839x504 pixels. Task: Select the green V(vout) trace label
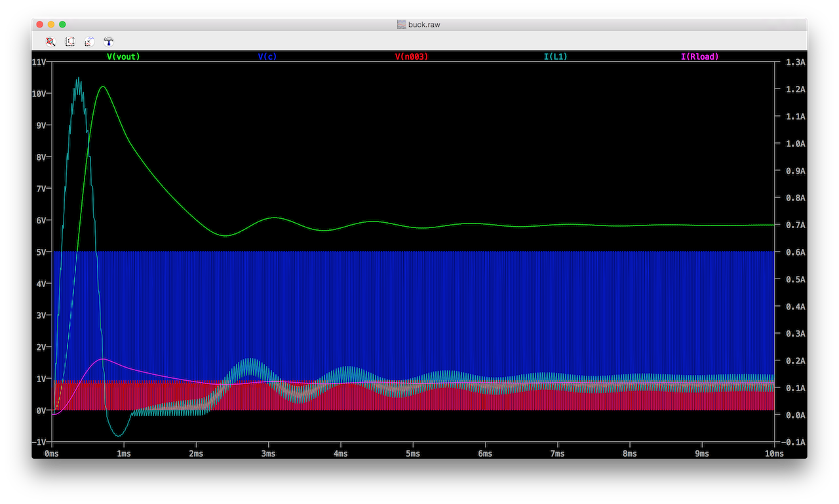(x=123, y=57)
